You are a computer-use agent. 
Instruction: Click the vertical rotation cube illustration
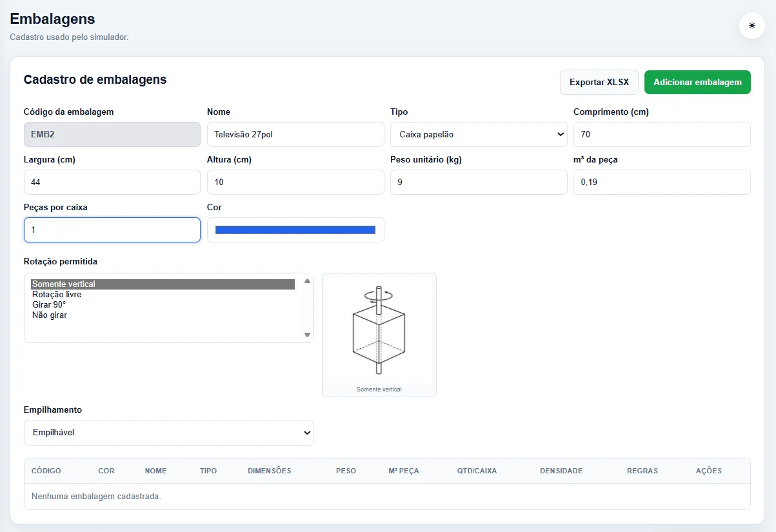(379, 331)
